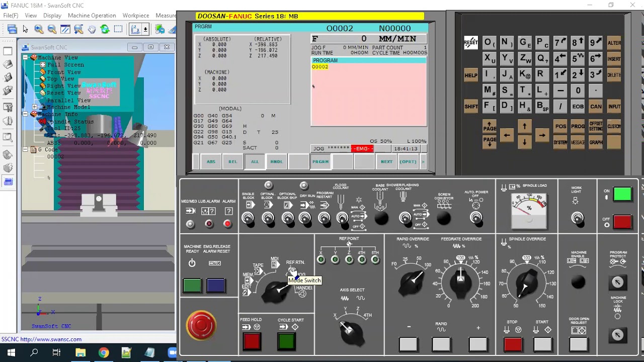
Task: Click the green rotate view toolbar icon
Action: coord(105,29)
